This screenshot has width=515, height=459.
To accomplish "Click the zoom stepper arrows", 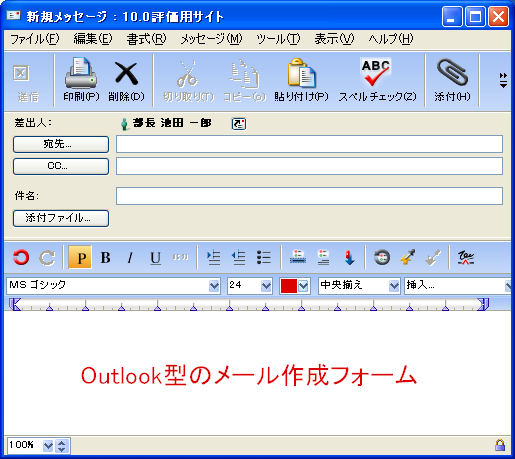I will (61, 446).
